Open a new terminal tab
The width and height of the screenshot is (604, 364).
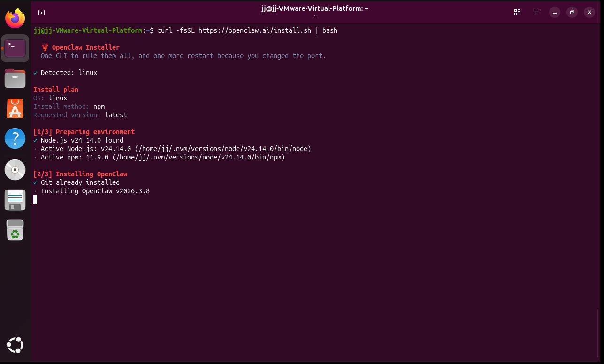click(42, 12)
